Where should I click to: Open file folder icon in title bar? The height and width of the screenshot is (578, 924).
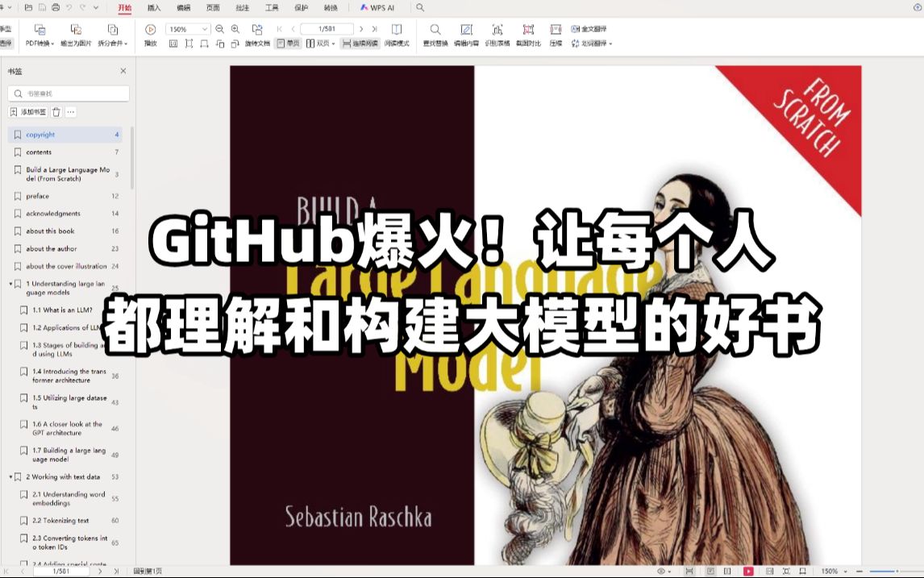click(x=28, y=8)
